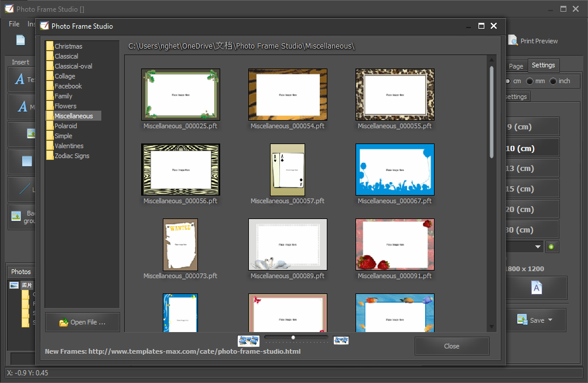
Task: Choose the inch unit radio button
Action: (x=553, y=81)
